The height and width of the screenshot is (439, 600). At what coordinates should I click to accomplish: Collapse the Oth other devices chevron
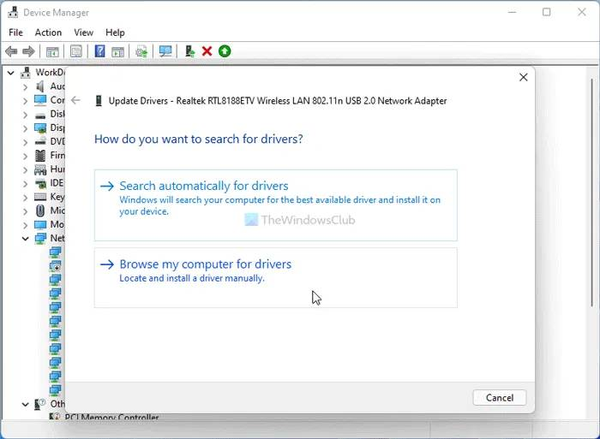(x=25, y=404)
